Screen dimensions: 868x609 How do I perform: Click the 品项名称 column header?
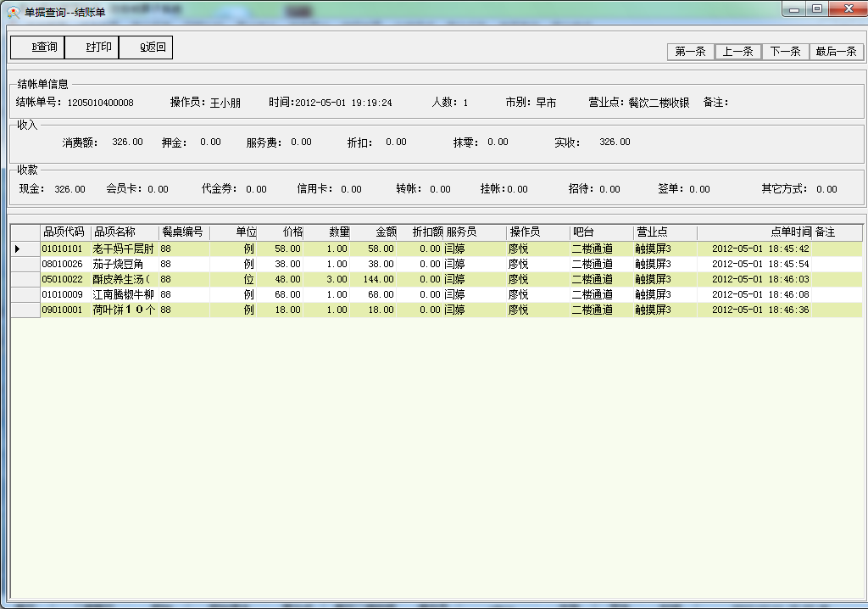114,232
